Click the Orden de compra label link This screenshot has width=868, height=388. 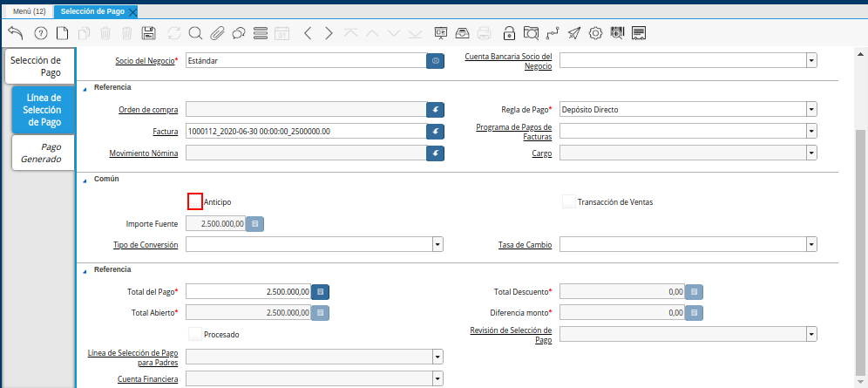pyautogui.click(x=148, y=110)
